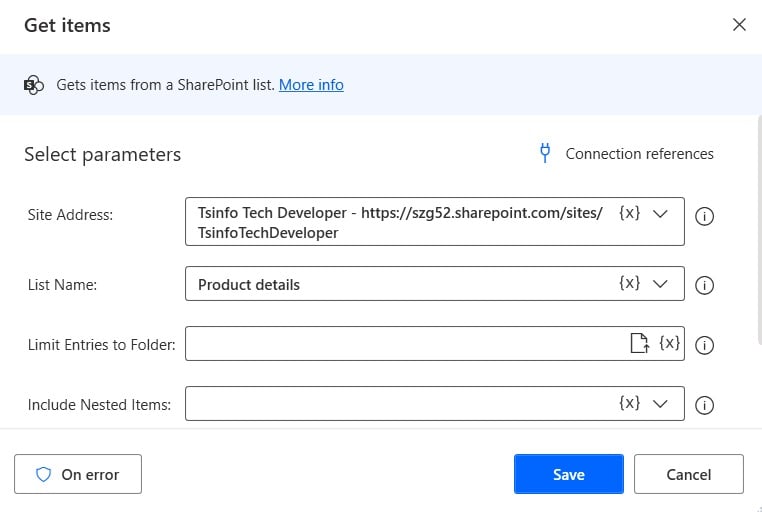Click the SharePoint connector icon
Viewport: 762px width, 512px height.
34,85
